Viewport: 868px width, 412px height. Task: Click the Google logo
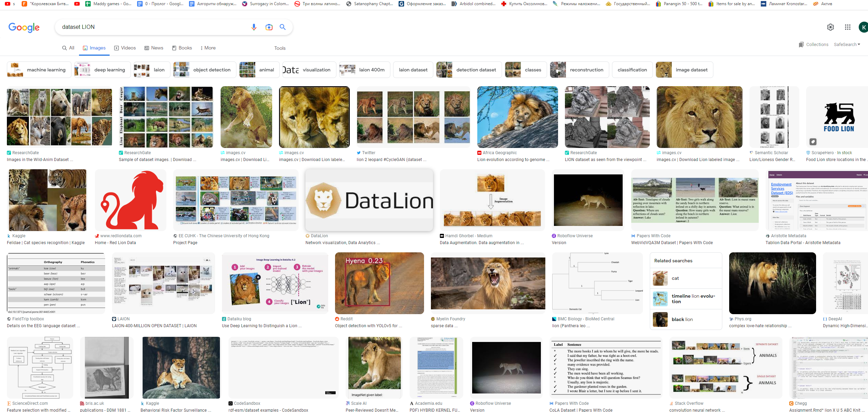pyautogui.click(x=24, y=27)
